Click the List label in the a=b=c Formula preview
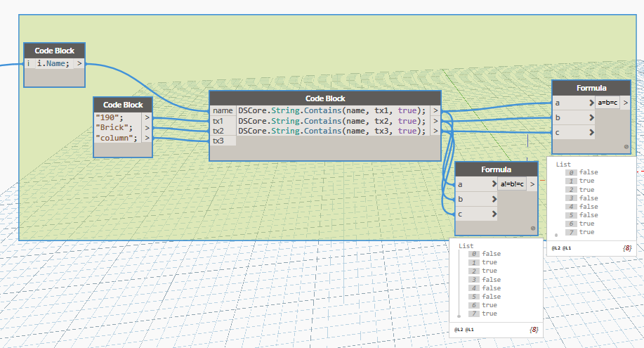644x348 pixels. tap(563, 164)
